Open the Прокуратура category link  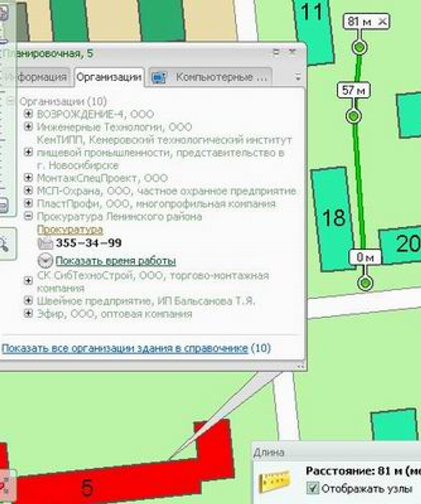(70, 229)
